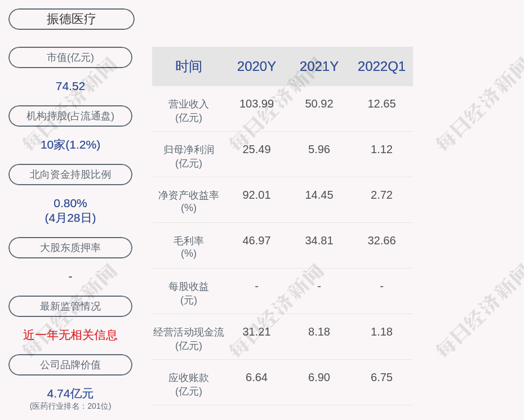Viewport: 524px width, 420px height.
Task: Click the ROE value 2.72
Action: (381, 195)
